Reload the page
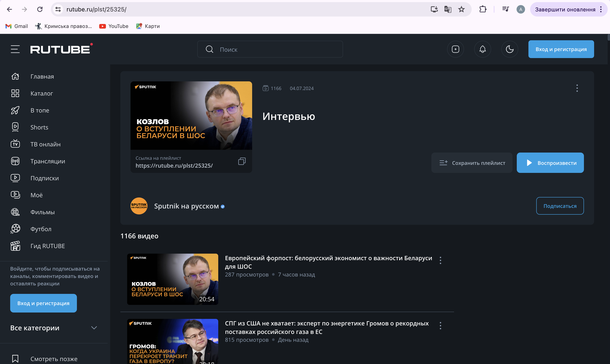This screenshot has width=610, height=364. [40, 9]
